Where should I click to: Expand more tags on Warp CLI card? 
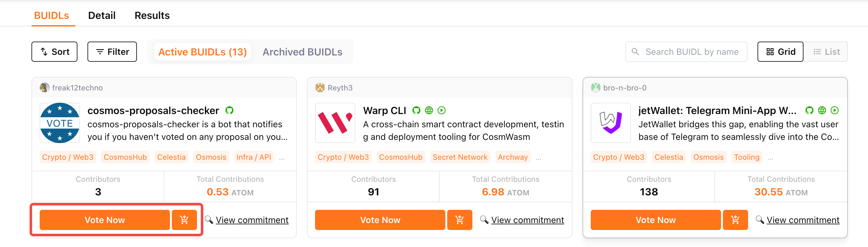[538, 158]
